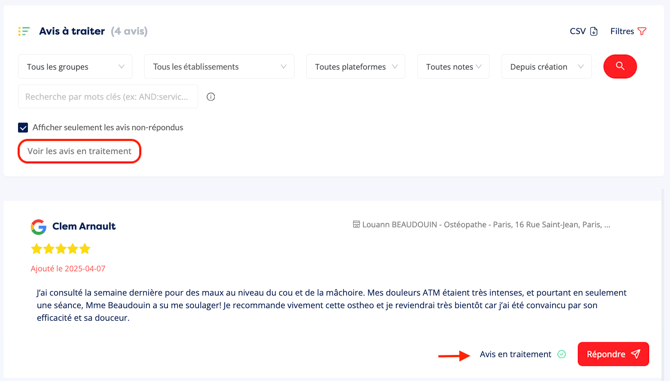The width and height of the screenshot is (670, 381).
Task: Click the list icon beside Avis à traiter
Action: tap(24, 31)
